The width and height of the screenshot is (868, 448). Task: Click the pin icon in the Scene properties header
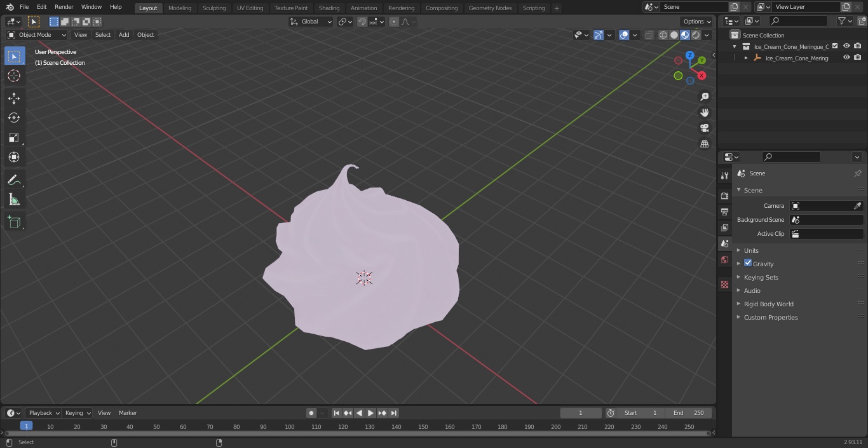857,173
